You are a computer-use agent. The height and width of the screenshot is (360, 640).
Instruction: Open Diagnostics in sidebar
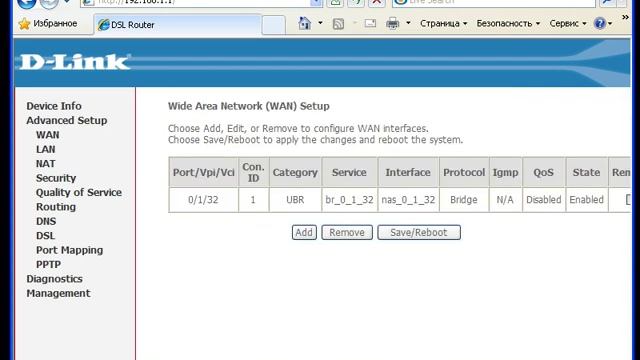pos(54,279)
